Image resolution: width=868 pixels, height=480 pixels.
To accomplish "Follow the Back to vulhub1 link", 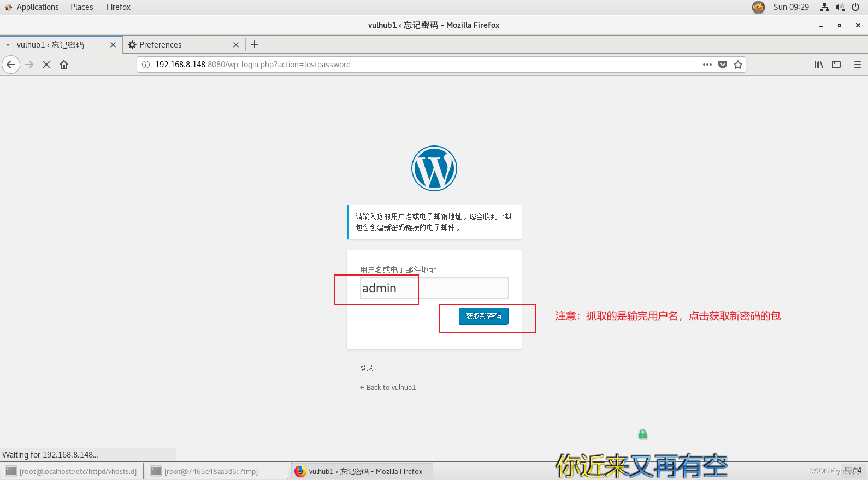I will (x=388, y=387).
